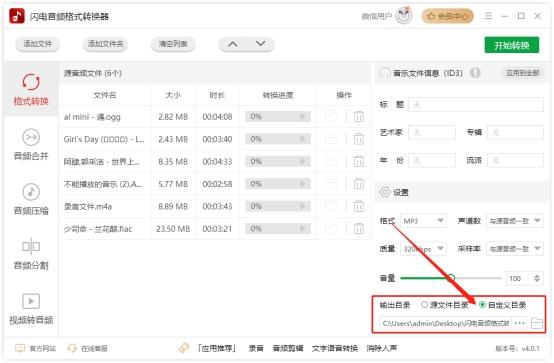Select the 源文件目录 radio option

point(444,305)
